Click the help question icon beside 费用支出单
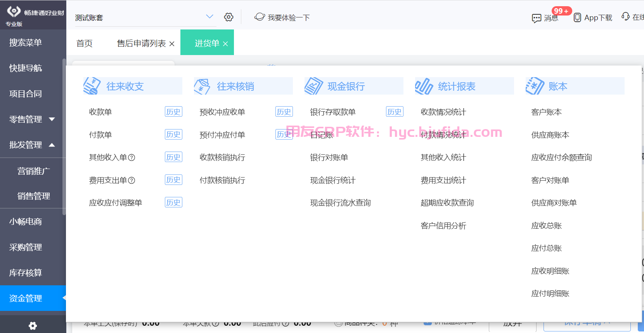644x333 pixels. point(132,180)
